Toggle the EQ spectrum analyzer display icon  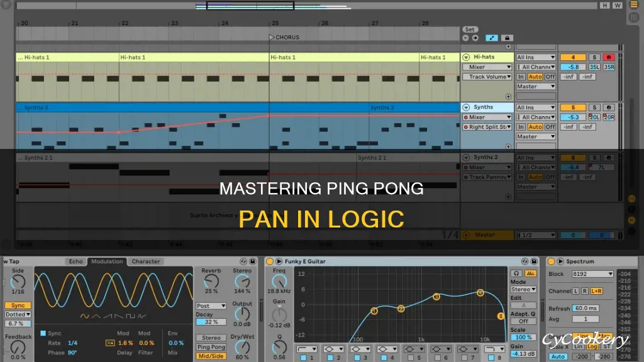(x=530, y=273)
